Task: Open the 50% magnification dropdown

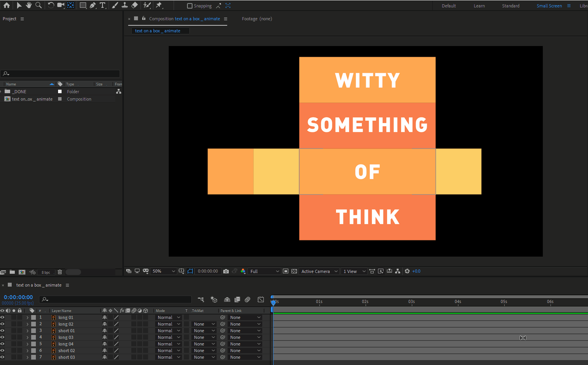Action: (164, 271)
